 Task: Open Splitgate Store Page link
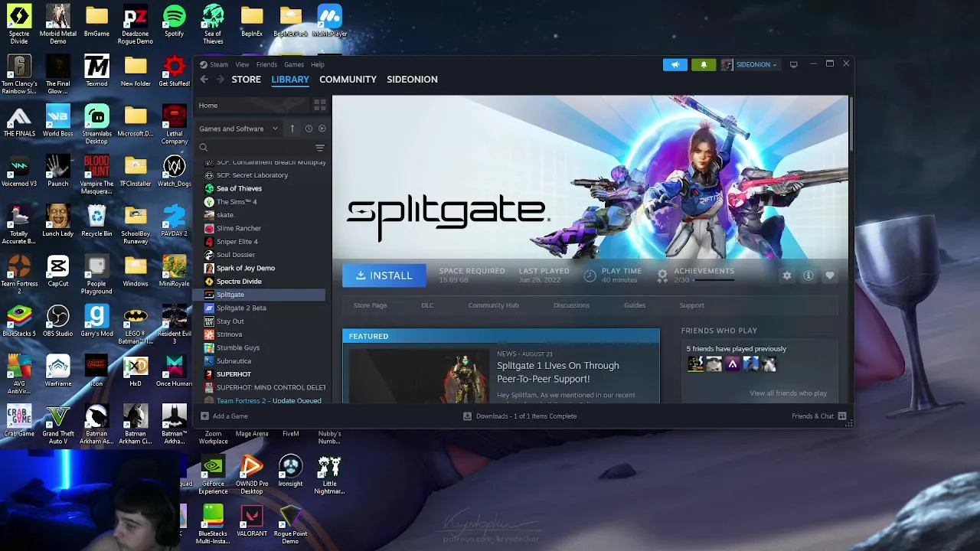click(370, 305)
